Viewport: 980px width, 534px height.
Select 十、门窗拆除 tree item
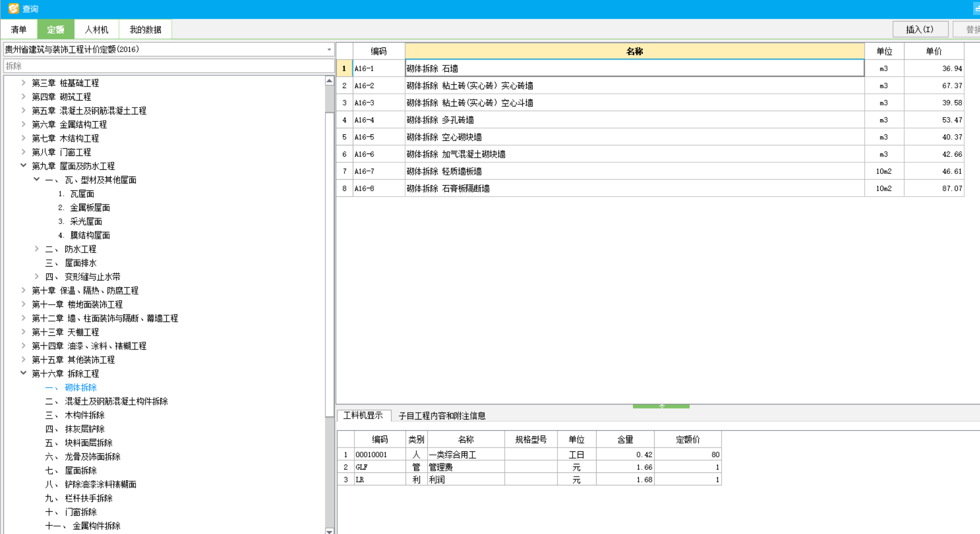click(x=71, y=512)
